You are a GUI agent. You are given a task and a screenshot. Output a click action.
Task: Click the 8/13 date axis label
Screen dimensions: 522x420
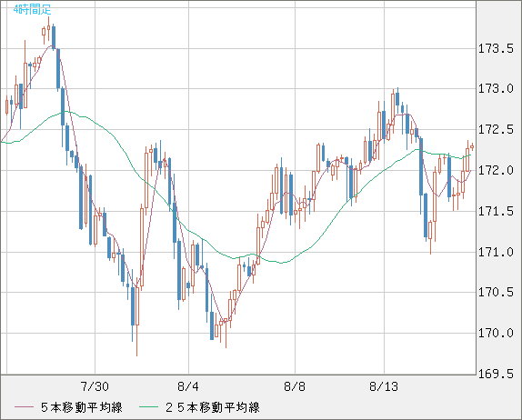click(x=384, y=386)
